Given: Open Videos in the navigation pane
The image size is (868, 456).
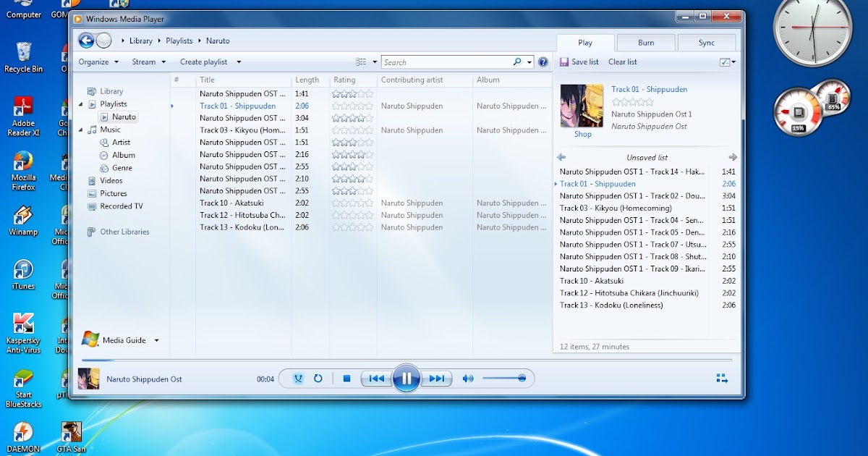Looking at the screenshot, I should (111, 181).
